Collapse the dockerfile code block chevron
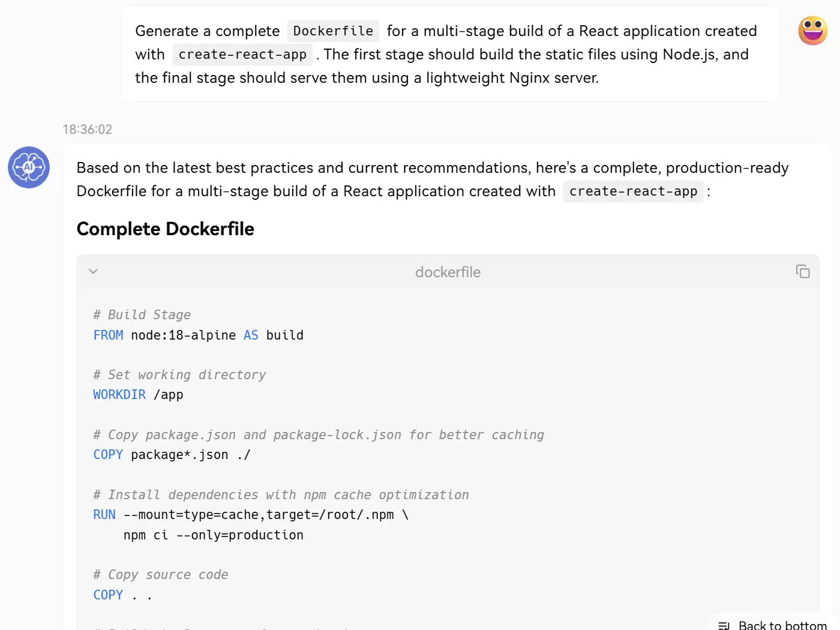 coord(93,271)
